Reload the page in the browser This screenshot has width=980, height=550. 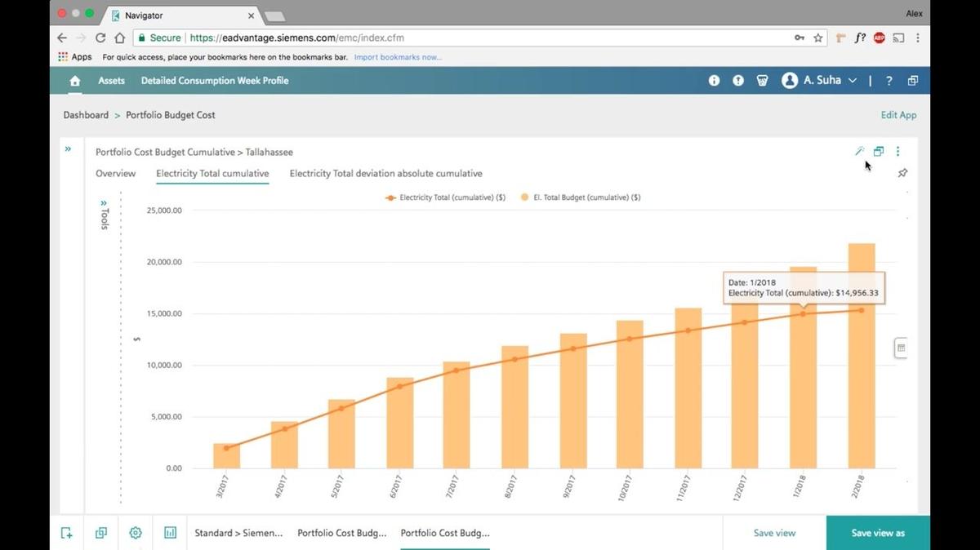pyautogui.click(x=100, y=38)
